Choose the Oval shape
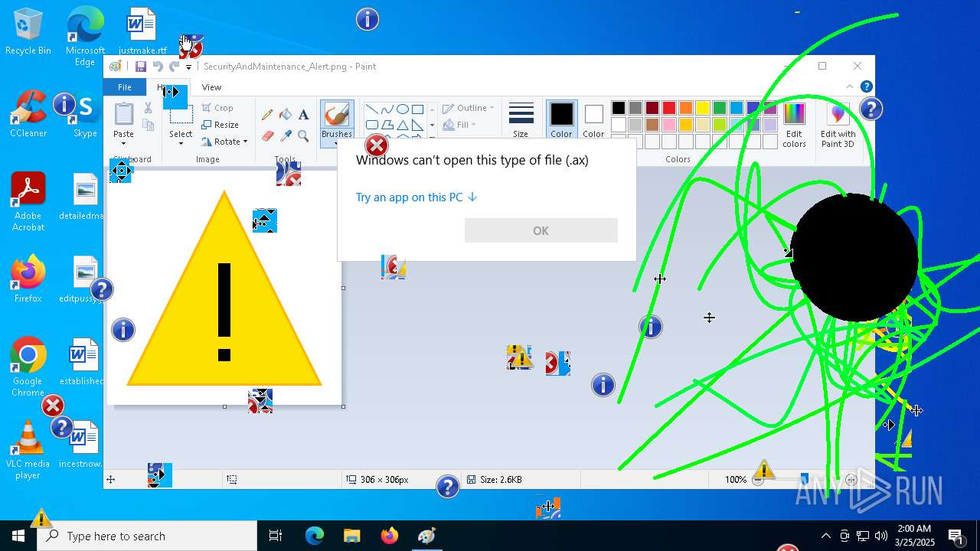The width and height of the screenshot is (980, 551). point(402,109)
